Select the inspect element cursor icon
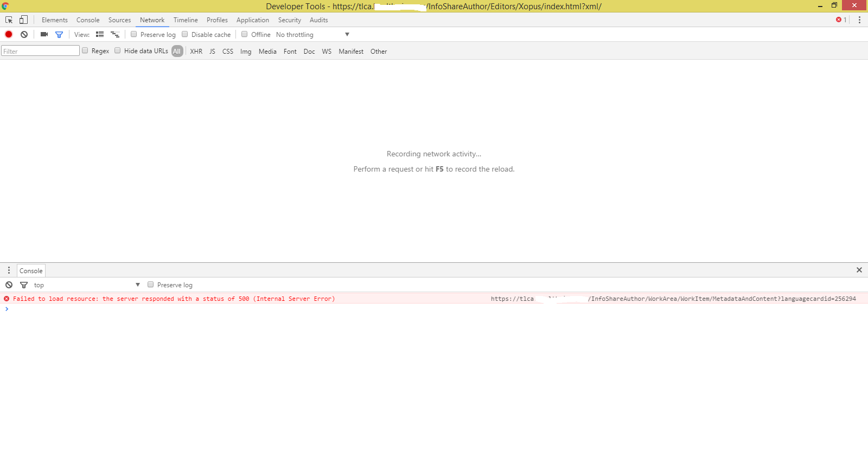The image size is (868, 467). (x=9, y=20)
